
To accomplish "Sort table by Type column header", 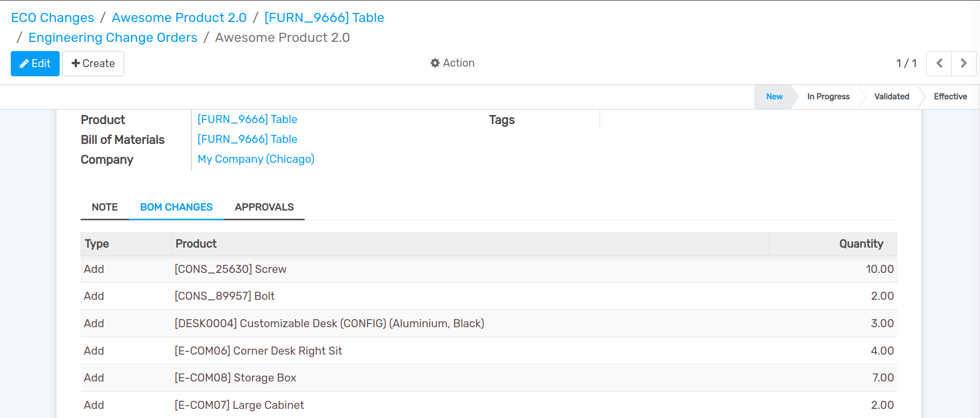I will click(x=97, y=244).
